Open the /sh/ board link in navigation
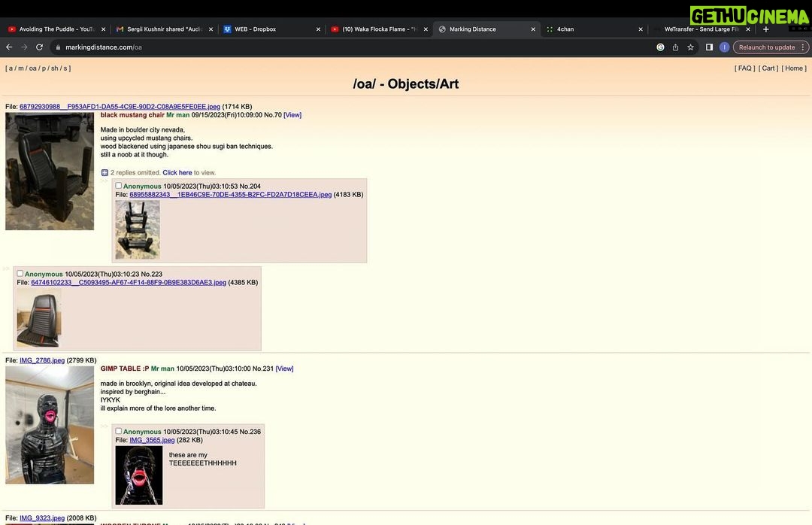The height and width of the screenshot is (525, 812). tap(54, 68)
